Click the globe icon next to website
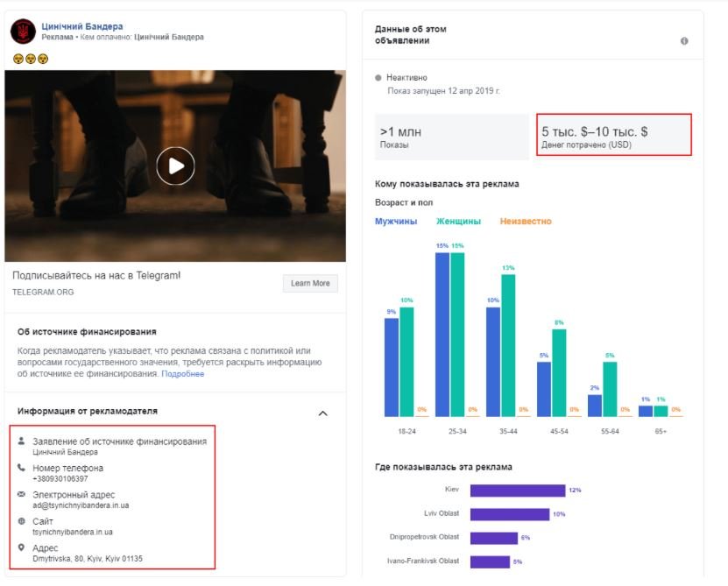The width and height of the screenshot is (728, 586). tap(22, 521)
